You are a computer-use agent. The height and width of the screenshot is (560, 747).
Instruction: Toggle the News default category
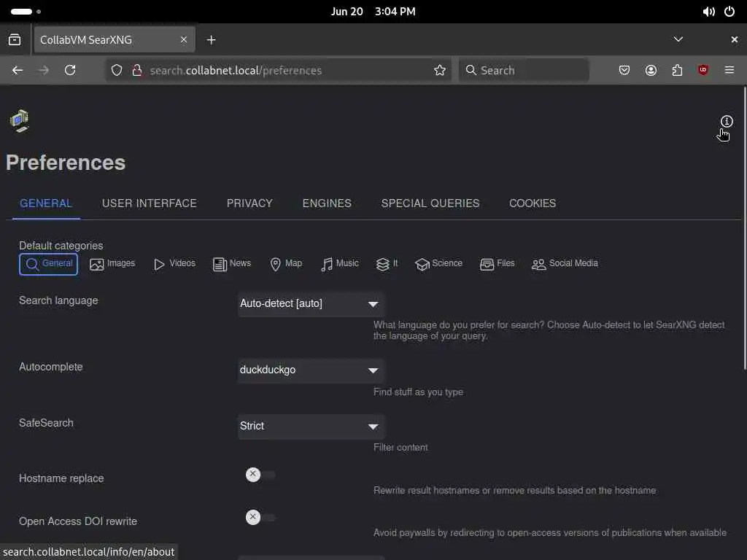pyautogui.click(x=232, y=264)
